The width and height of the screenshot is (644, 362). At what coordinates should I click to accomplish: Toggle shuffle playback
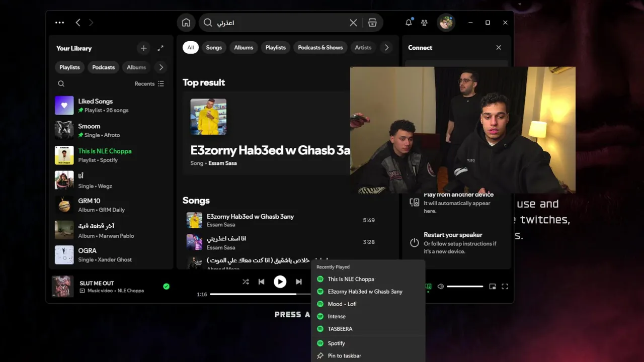click(246, 282)
